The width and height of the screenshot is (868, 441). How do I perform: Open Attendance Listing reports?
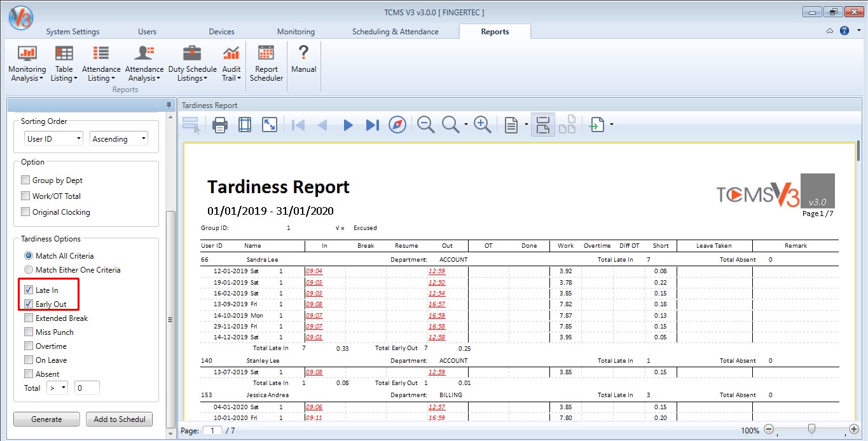101,64
